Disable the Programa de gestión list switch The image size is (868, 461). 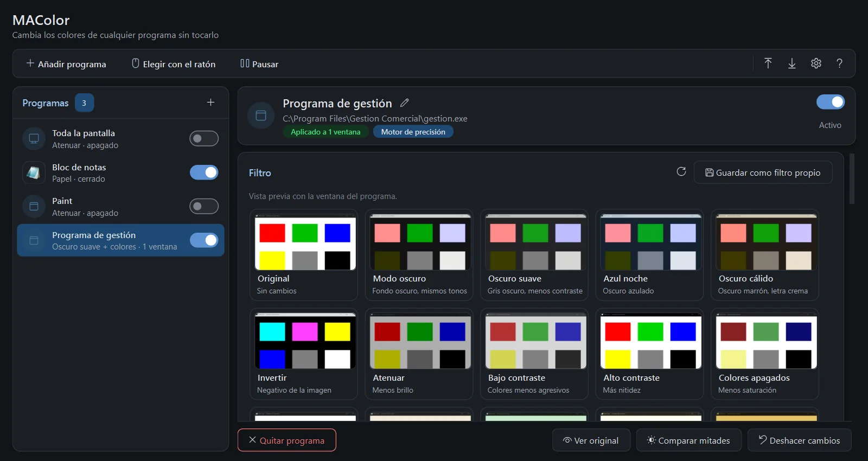coord(204,240)
